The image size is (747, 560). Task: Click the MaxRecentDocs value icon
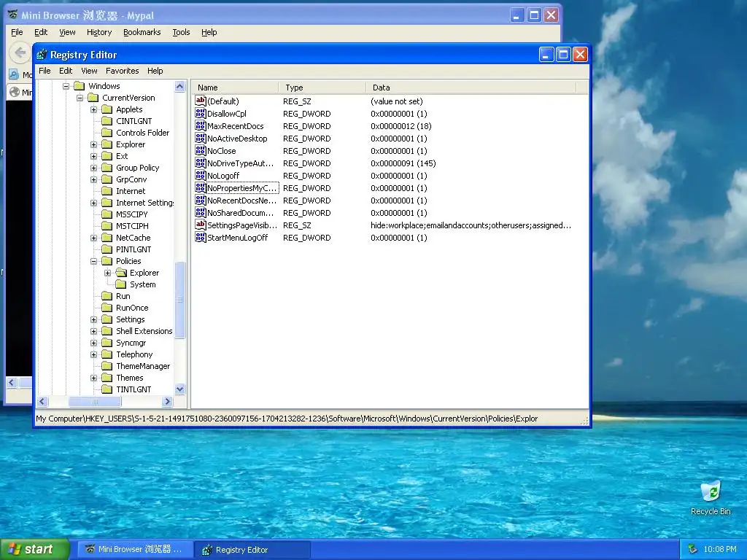(x=200, y=125)
